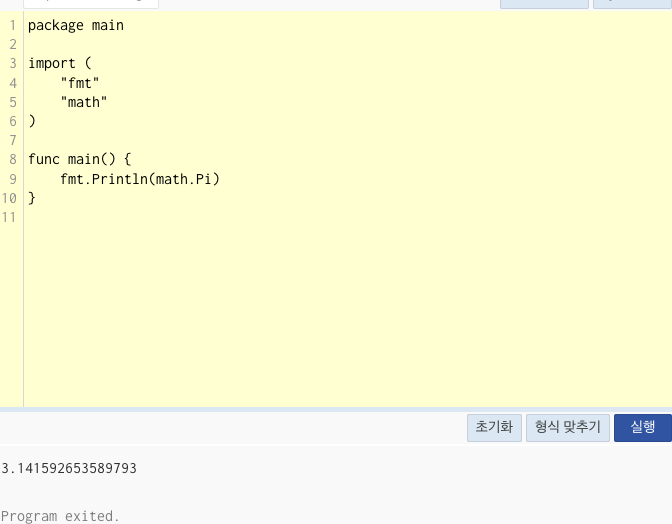This screenshot has width=672, height=524.
Task: Run the code with 실행 button
Action: pyautogui.click(x=642, y=428)
